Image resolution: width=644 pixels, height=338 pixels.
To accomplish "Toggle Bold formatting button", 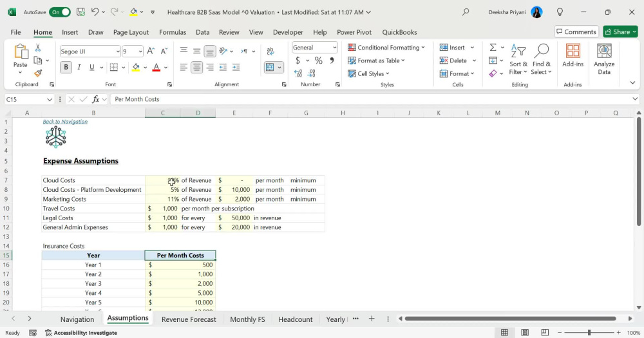I will click(x=66, y=68).
